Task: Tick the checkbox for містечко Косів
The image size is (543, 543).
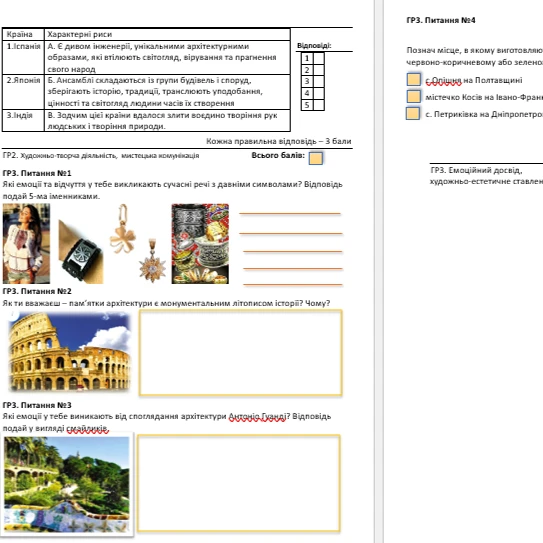Action: point(414,97)
